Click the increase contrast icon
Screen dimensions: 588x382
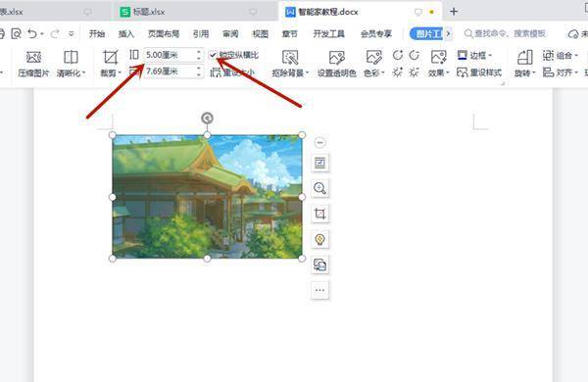point(398,55)
